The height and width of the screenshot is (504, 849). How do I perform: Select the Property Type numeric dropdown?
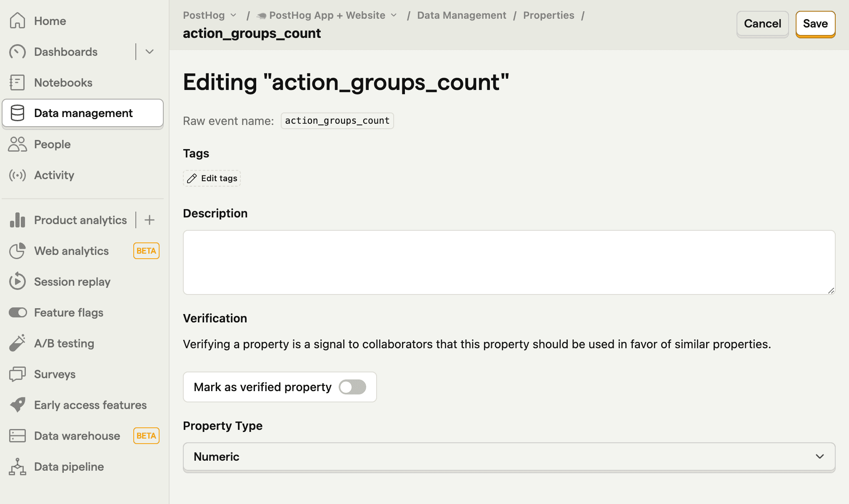(509, 456)
